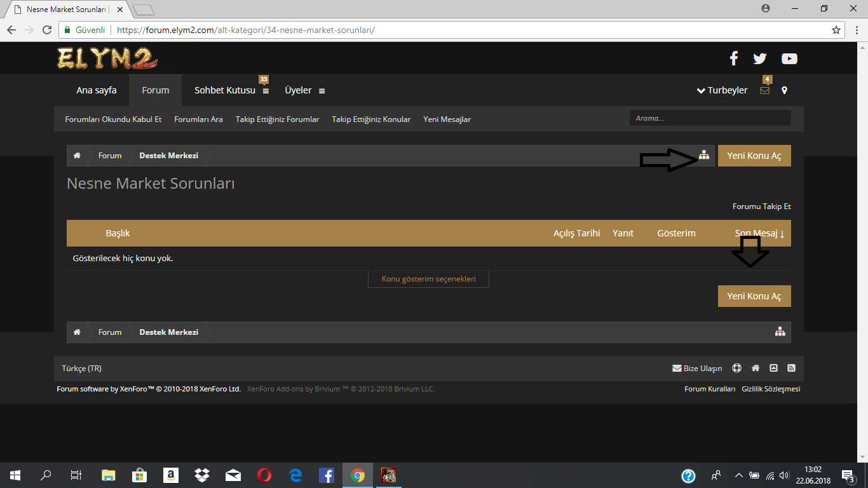Expand the Sohbet Kutusu menu toggle
Image resolution: width=868 pixels, height=488 pixels.
click(266, 91)
